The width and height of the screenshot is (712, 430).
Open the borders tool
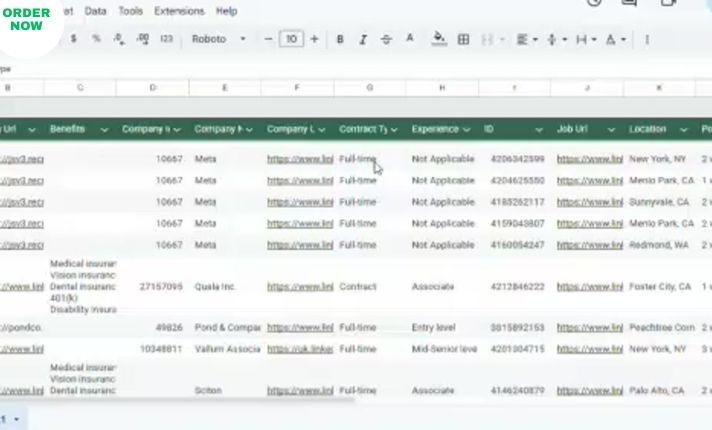click(463, 40)
